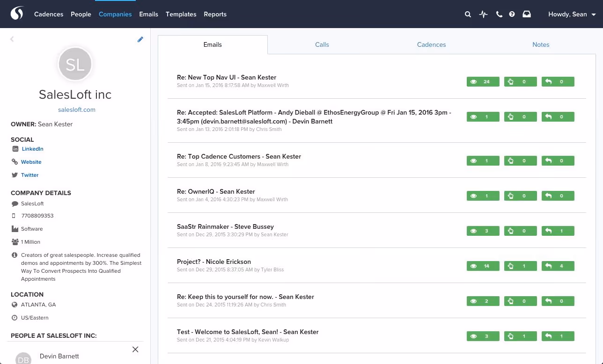Click the Twitter bird icon
The height and width of the screenshot is (364, 603).
(15, 175)
